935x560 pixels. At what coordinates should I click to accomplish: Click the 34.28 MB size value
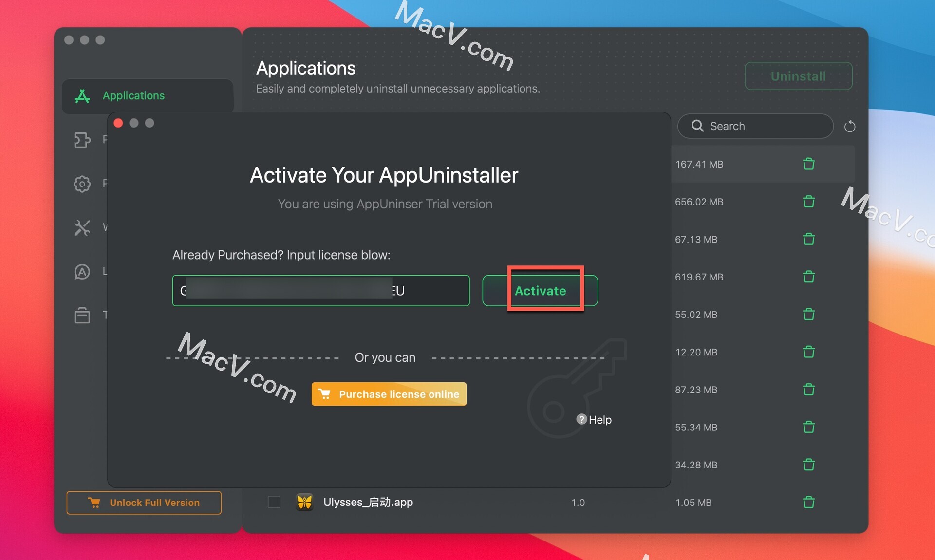point(696,465)
